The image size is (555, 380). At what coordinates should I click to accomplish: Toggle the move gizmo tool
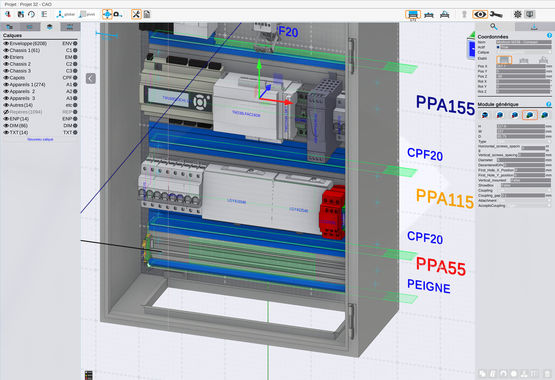107,15
